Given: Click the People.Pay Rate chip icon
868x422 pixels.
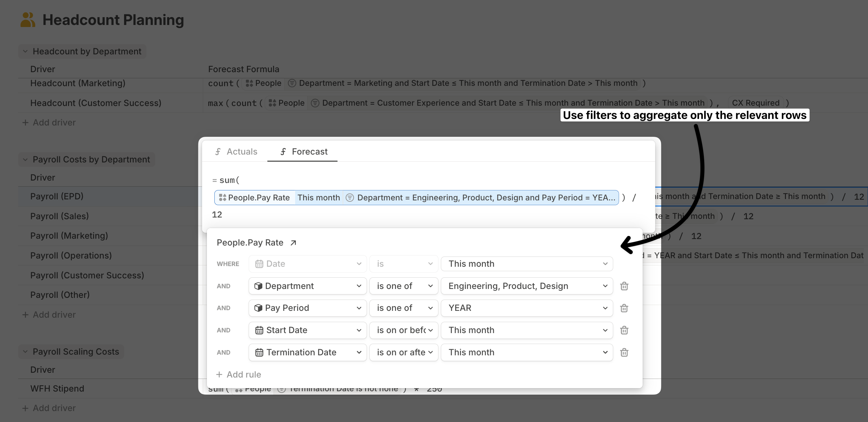Looking at the screenshot, I should point(222,198).
